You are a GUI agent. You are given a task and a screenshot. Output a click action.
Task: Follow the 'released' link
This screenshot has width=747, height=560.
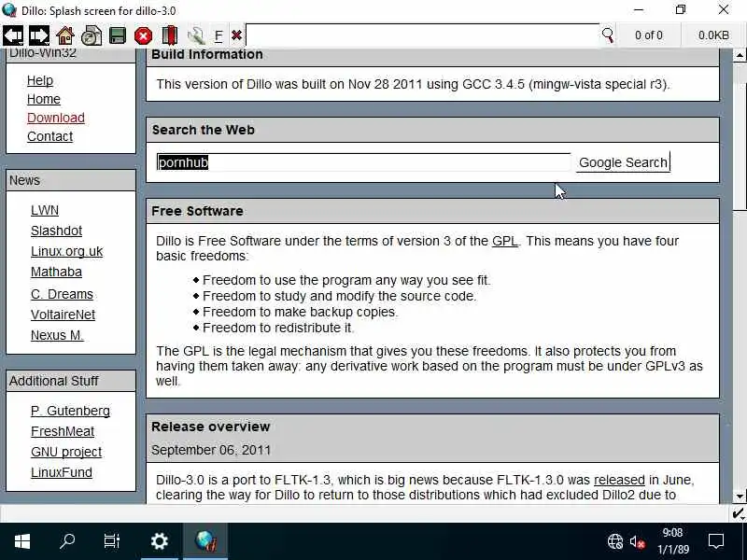click(x=619, y=480)
